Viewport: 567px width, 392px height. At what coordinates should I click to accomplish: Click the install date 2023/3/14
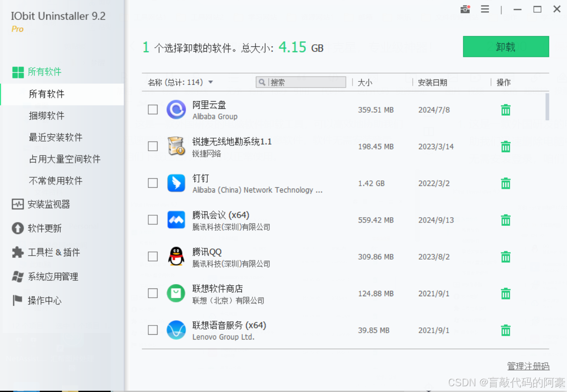[x=436, y=147]
